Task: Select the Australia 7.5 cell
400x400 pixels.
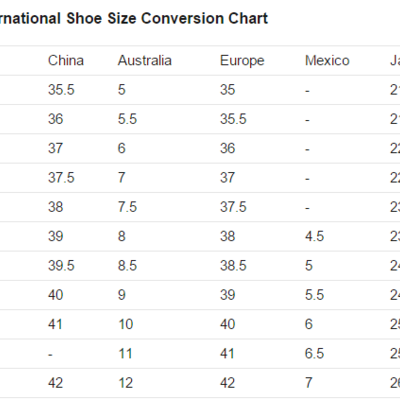Action: [127, 207]
